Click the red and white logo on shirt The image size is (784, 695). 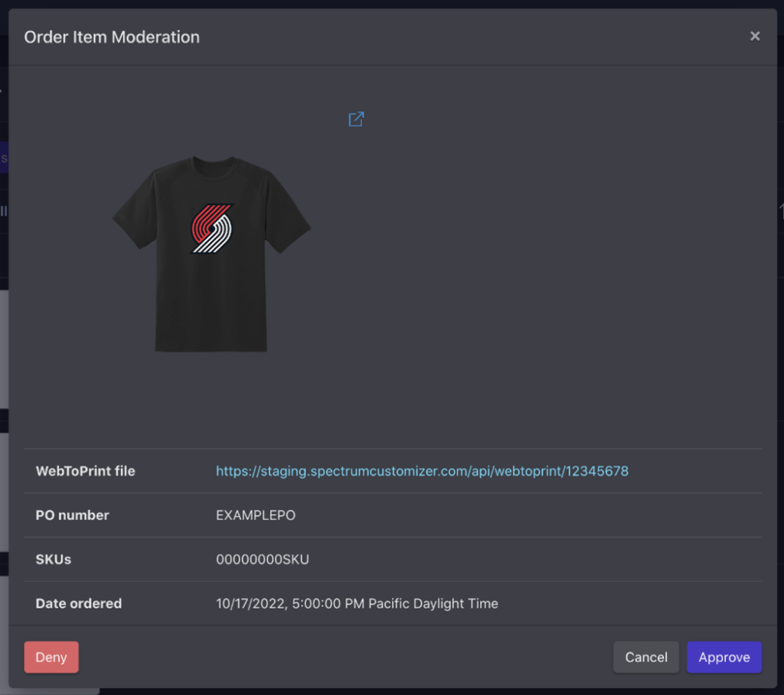tap(212, 229)
